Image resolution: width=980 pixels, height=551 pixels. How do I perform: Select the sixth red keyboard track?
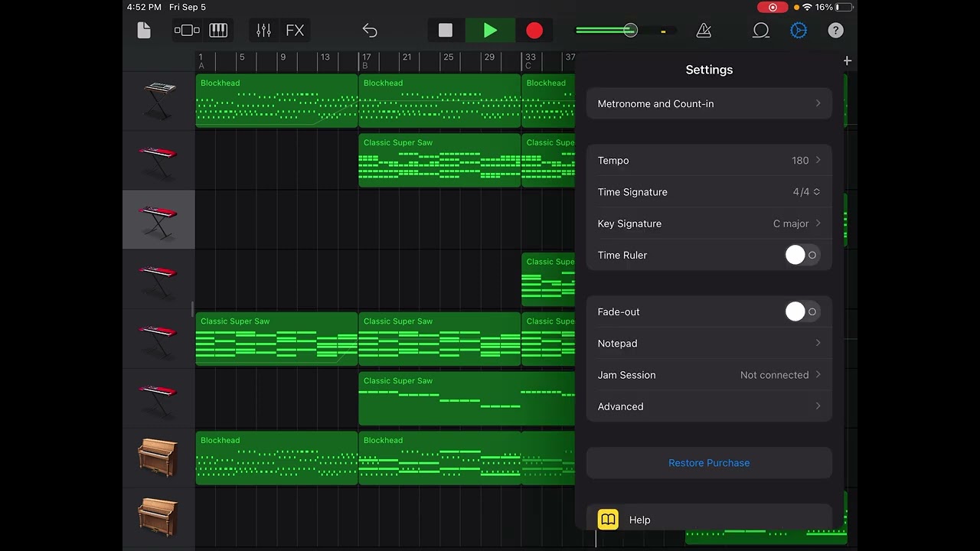pyautogui.click(x=159, y=399)
